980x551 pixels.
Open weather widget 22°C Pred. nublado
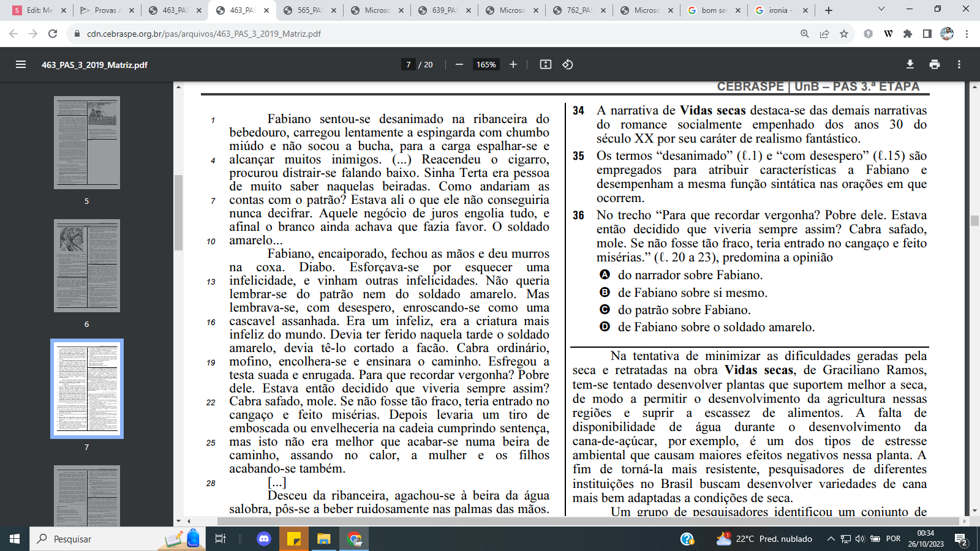point(764,539)
